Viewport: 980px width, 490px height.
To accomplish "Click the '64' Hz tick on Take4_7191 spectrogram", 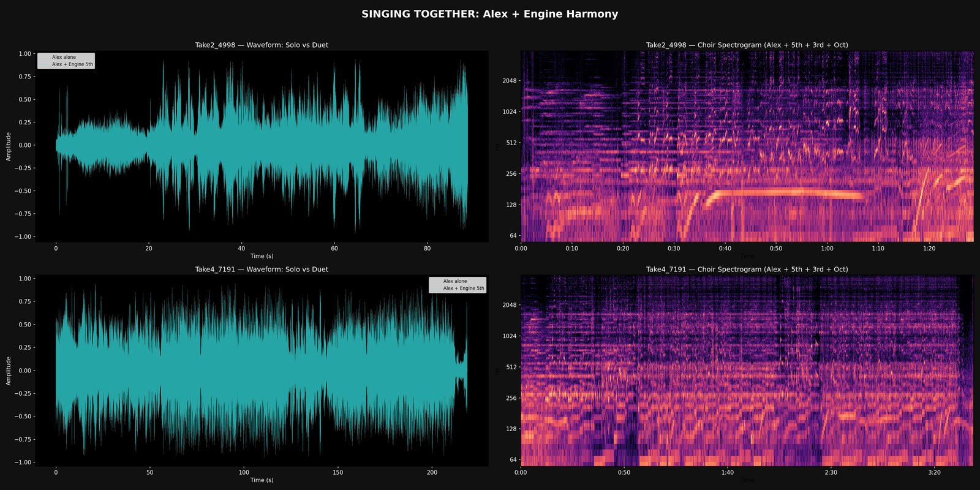I will coord(513,460).
